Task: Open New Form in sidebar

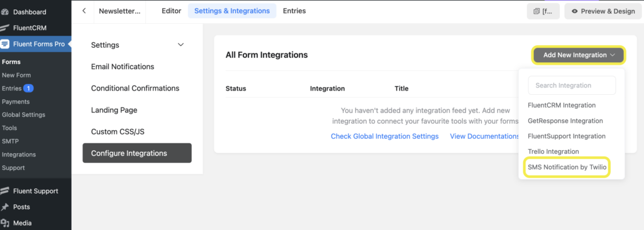Action: click(16, 75)
